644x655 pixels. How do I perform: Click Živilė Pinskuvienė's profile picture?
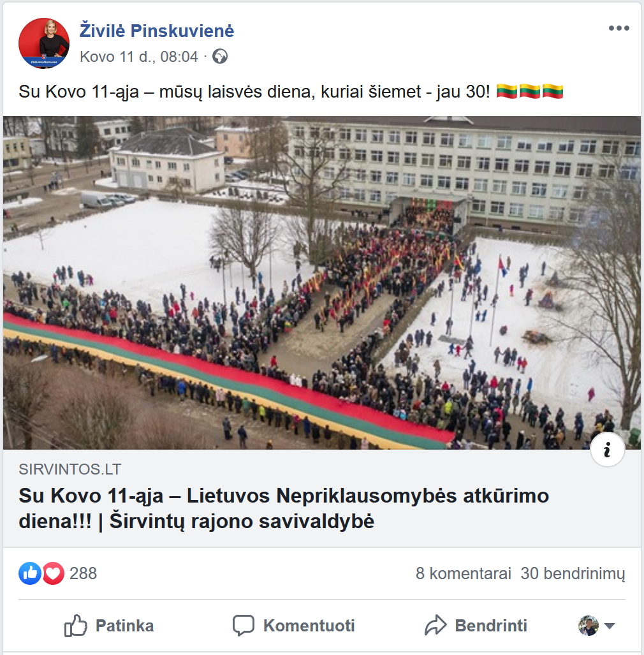click(44, 43)
